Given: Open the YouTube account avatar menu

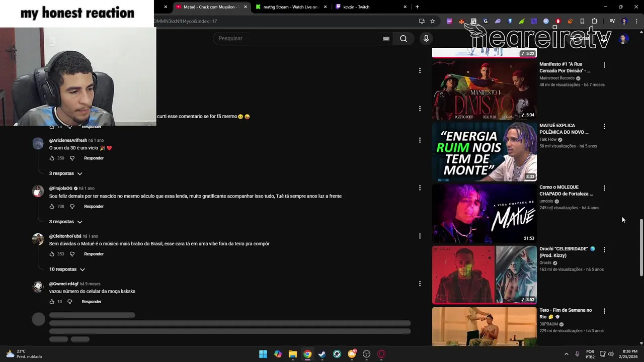Looking at the screenshot, I should 623,39.
